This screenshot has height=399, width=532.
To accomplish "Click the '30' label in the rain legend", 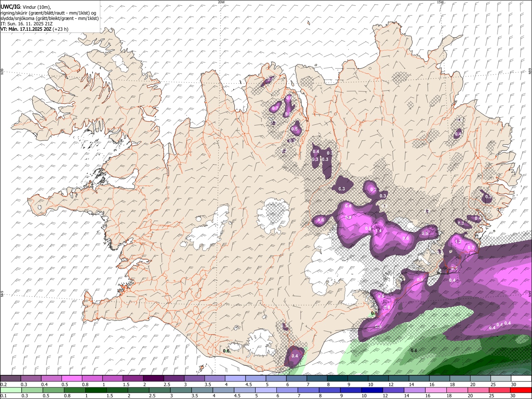I will tap(512, 396).
